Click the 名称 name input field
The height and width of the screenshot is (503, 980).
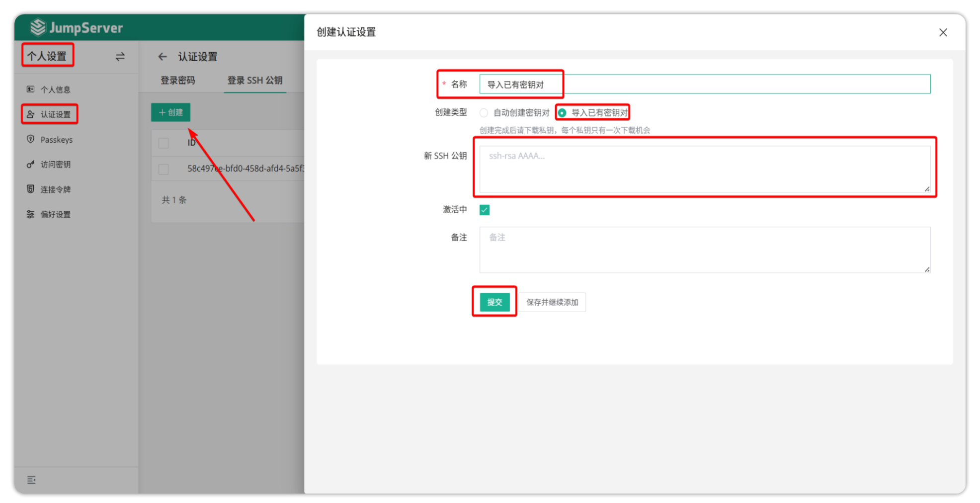pos(705,84)
